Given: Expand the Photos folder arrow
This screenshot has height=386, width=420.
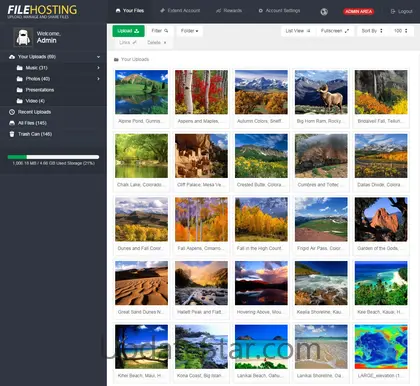Looking at the screenshot, I should click(98, 79).
